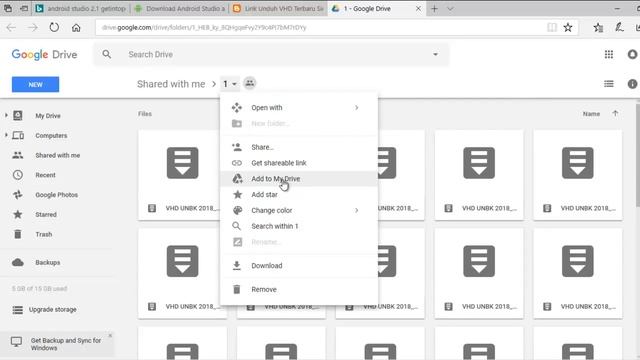Image resolution: width=640 pixels, height=360 pixels.
Task: Toggle folder 1 dropdown arrow in breadcrumb
Action: click(x=234, y=84)
